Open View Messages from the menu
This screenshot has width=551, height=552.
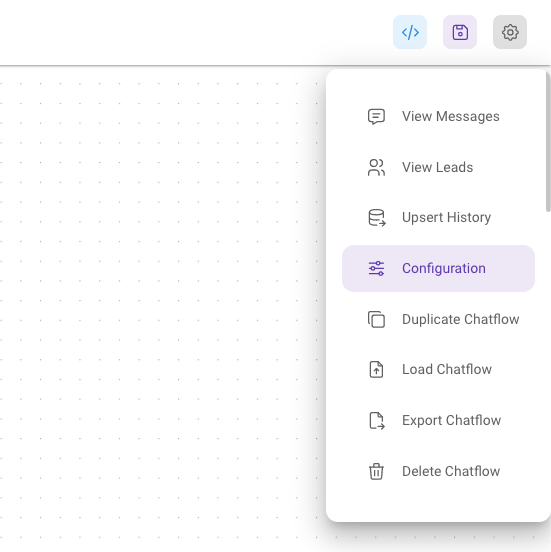point(438,117)
